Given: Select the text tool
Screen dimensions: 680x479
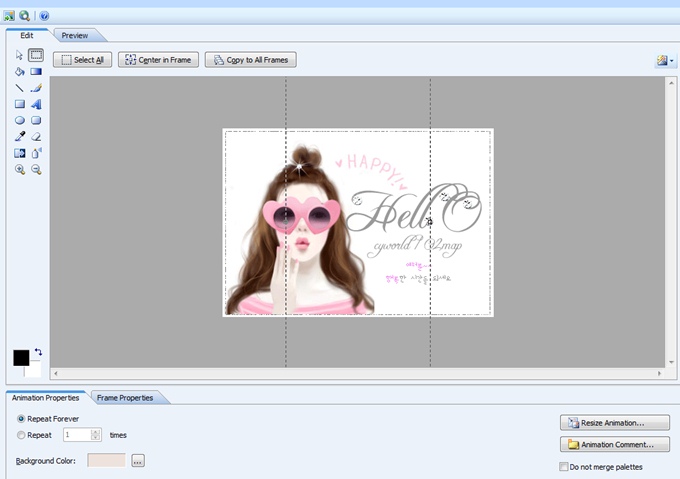Looking at the screenshot, I should 36,104.
